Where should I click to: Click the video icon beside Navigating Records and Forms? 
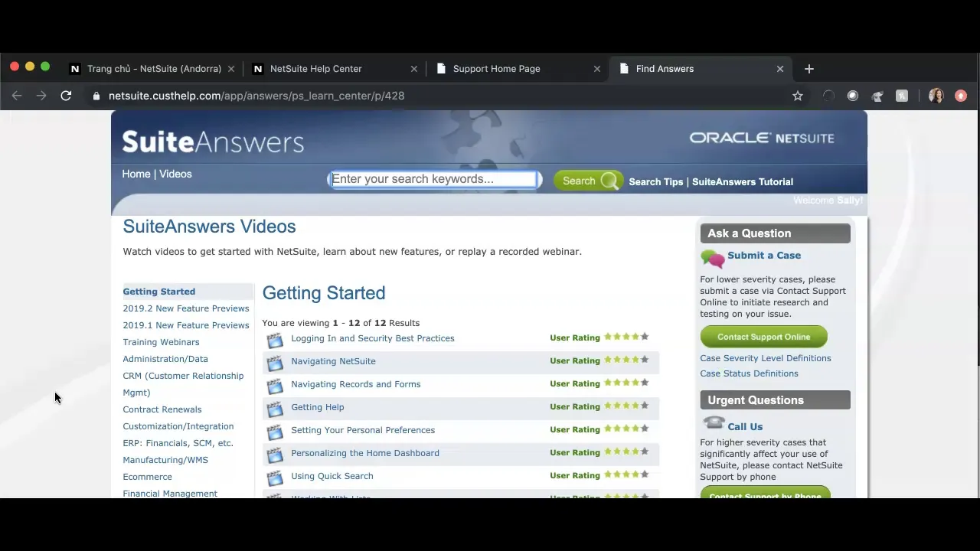[275, 386]
